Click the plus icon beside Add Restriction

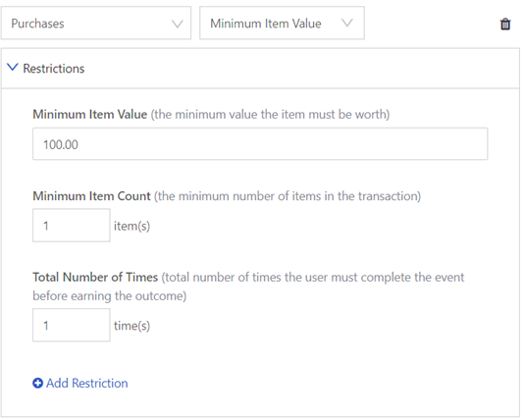click(37, 383)
